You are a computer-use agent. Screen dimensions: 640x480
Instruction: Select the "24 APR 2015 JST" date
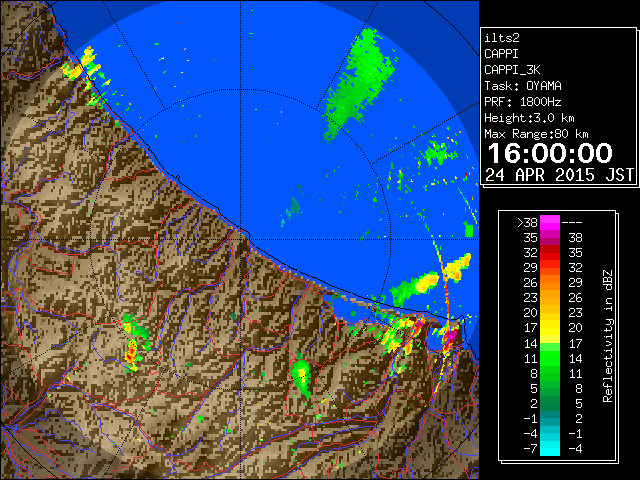(560, 175)
